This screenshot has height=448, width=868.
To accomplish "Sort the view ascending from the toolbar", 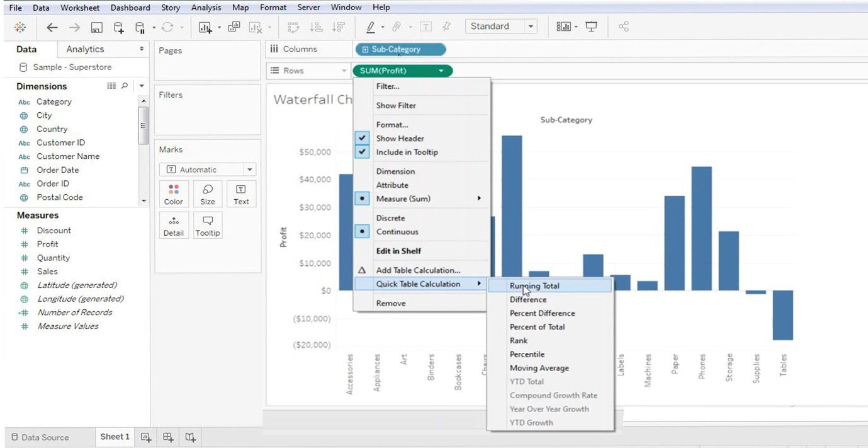I will click(316, 26).
